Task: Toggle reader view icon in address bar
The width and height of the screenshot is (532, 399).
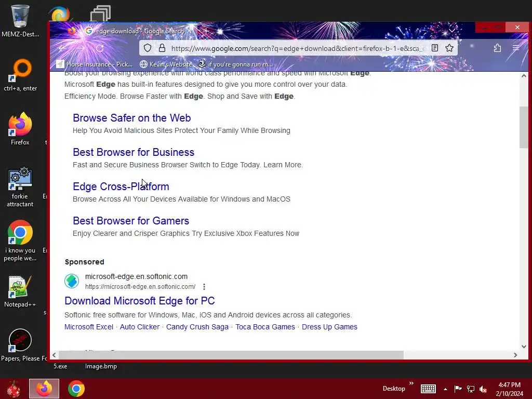Action: 435,48
